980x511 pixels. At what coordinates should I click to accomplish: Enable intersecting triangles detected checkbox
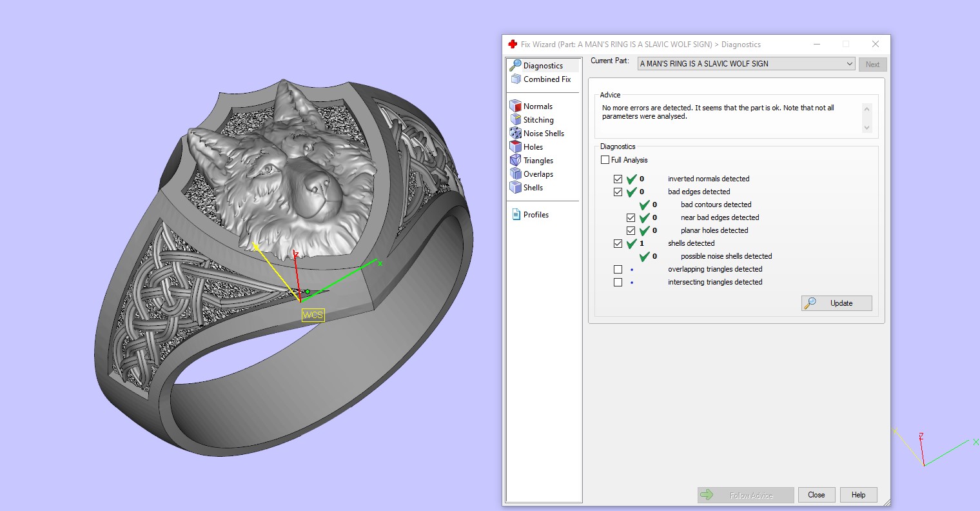(618, 283)
